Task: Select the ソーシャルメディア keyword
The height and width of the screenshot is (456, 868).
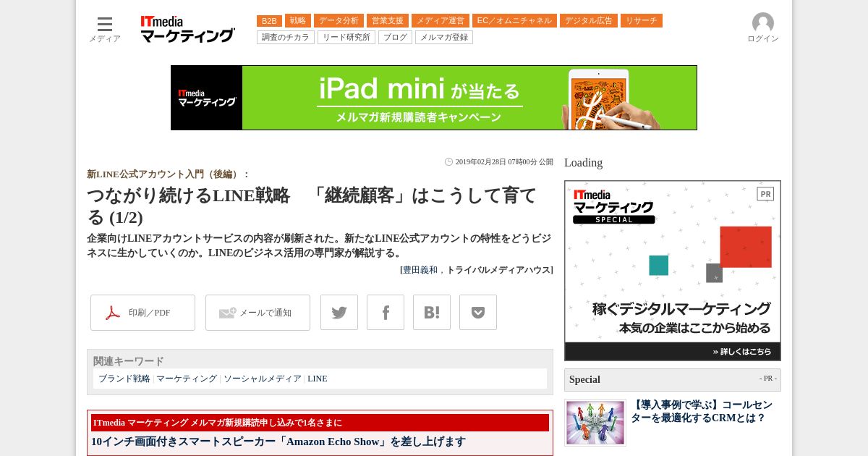Action: pos(263,379)
